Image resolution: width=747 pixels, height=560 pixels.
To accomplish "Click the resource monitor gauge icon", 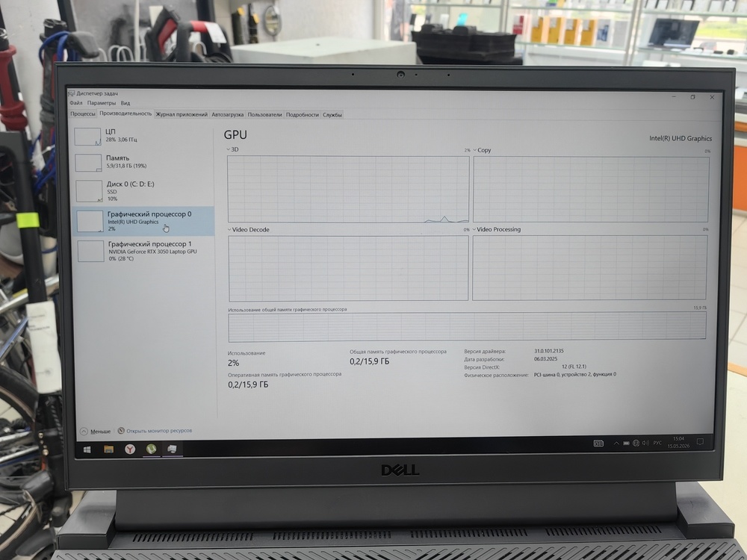I will [x=121, y=431].
